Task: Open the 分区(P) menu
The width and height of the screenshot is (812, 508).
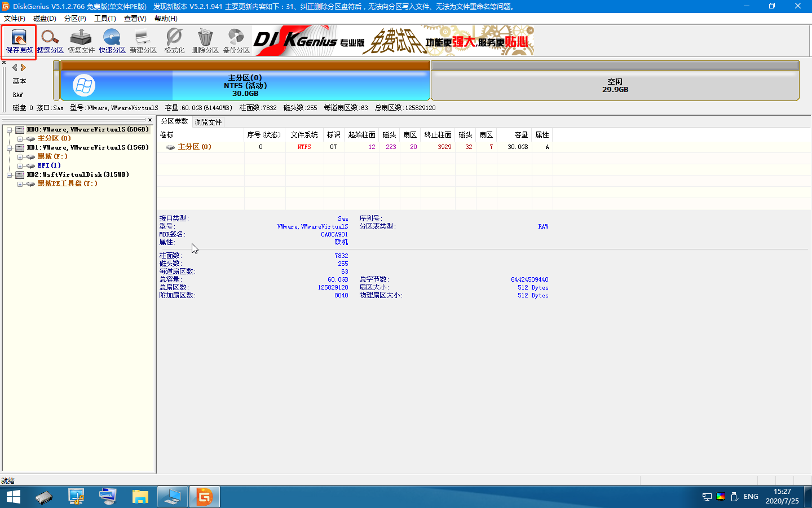Action: [x=75, y=19]
